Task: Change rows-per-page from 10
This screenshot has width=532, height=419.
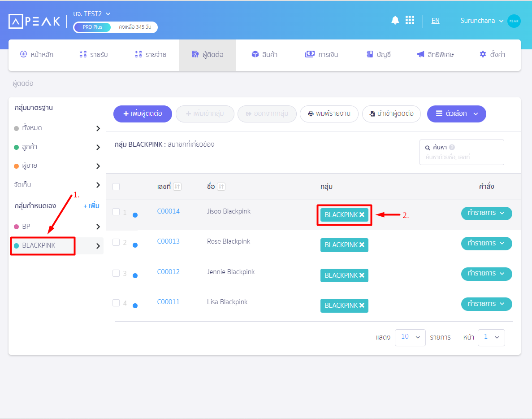Action: [410, 337]
